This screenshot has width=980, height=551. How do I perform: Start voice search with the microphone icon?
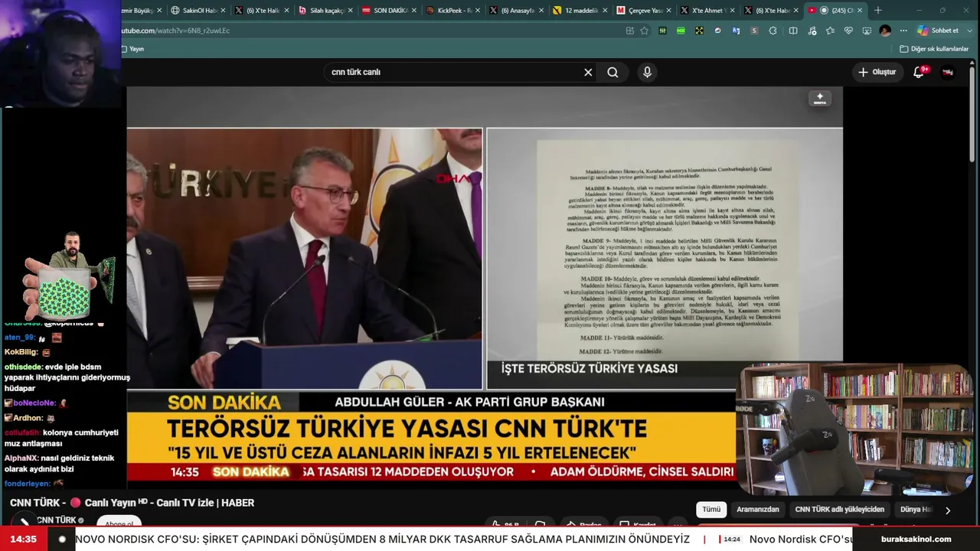click(647, 72)
